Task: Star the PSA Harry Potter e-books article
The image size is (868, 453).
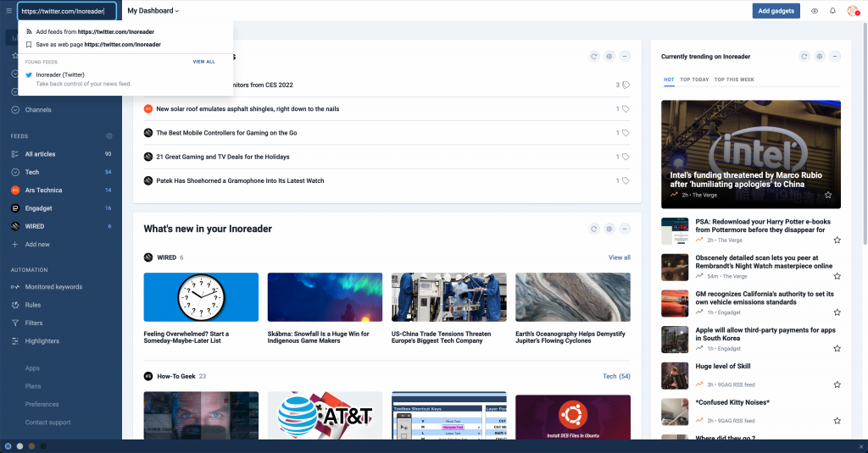Action: [837, 240]
